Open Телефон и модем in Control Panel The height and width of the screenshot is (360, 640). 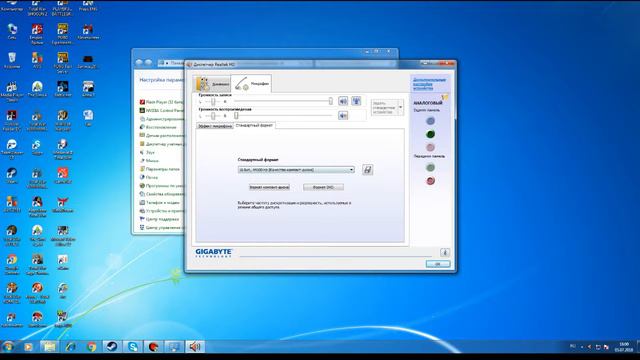pyautogui.click(x=160, y=202)
